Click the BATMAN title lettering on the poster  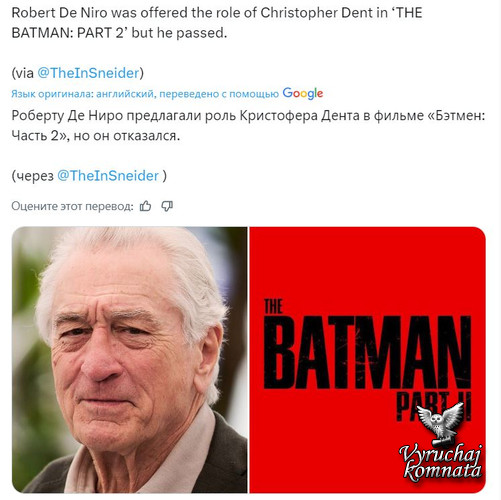pyautogui.click(x=367, y=352)
